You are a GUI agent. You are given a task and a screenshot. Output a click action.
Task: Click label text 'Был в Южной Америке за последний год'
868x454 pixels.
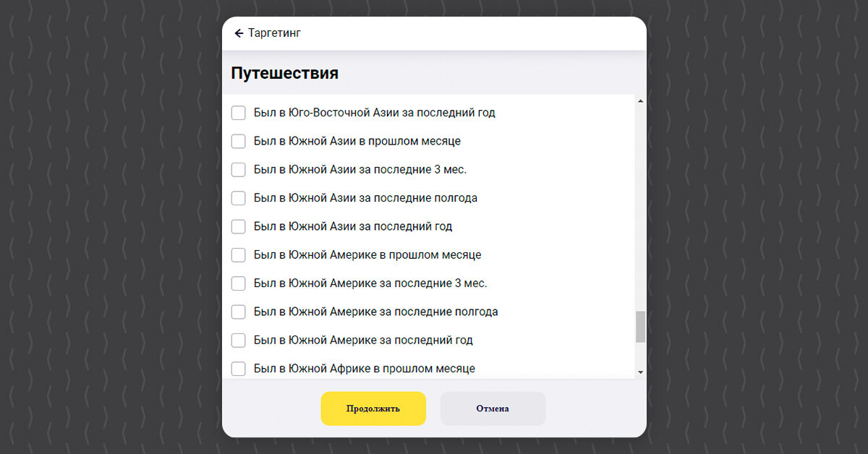(363, 340)
